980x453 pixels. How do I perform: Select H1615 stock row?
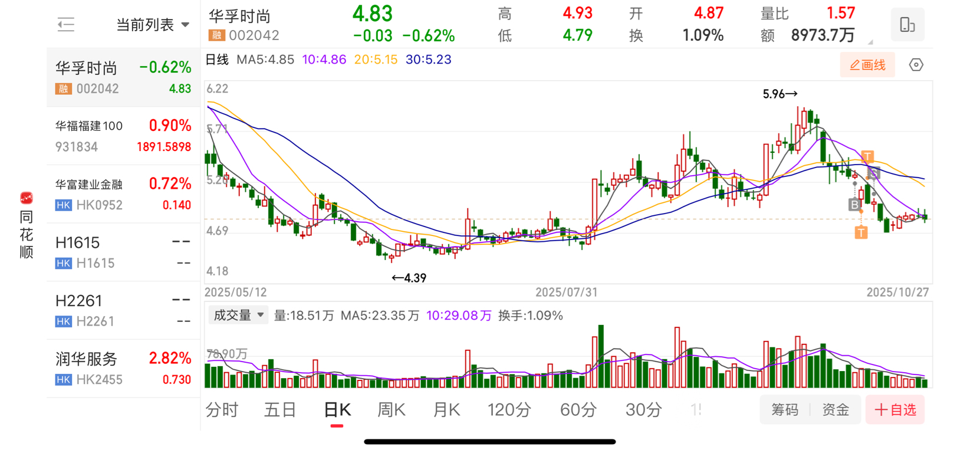123,252
